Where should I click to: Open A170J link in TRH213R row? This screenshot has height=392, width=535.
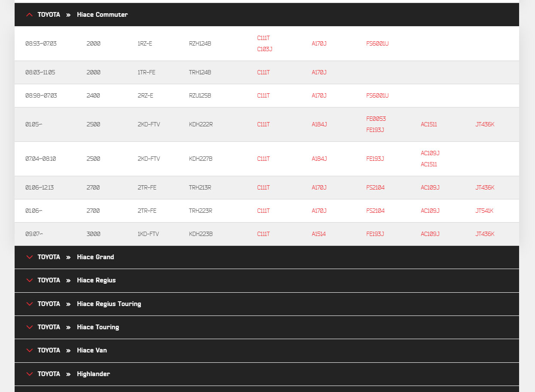pos(319,187)
